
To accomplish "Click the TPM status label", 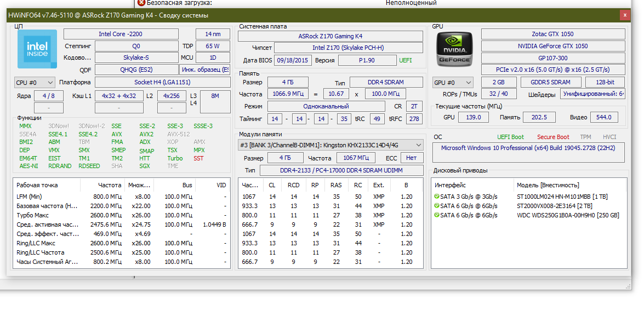I will (586, 137).
